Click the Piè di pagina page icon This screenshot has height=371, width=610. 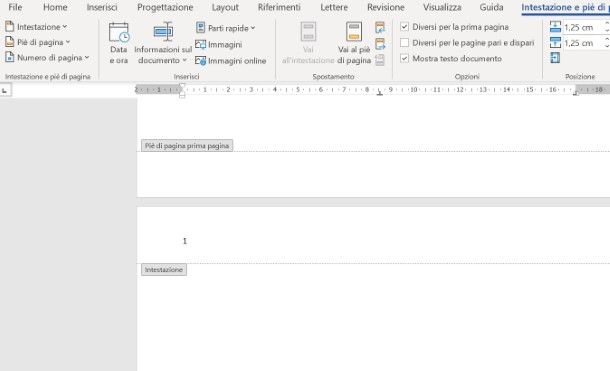[9, 42]
